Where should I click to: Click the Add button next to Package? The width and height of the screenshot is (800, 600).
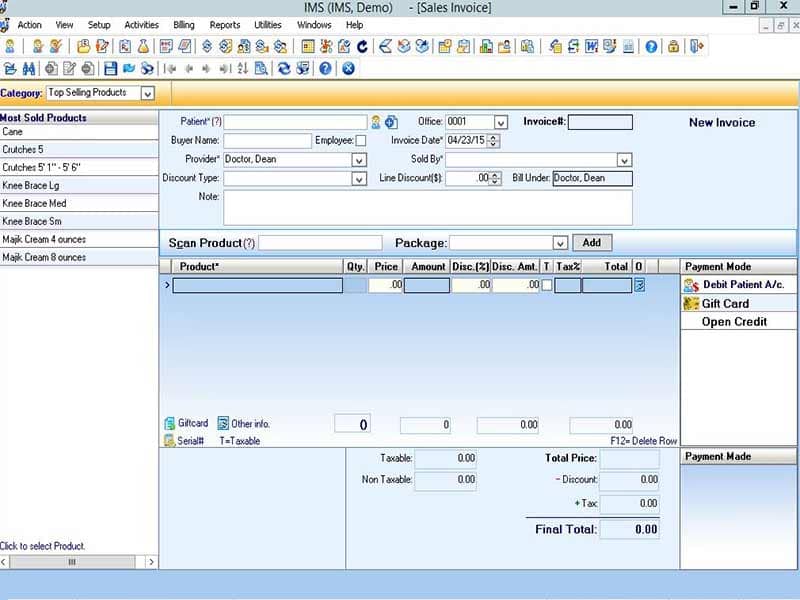(592, 242)
